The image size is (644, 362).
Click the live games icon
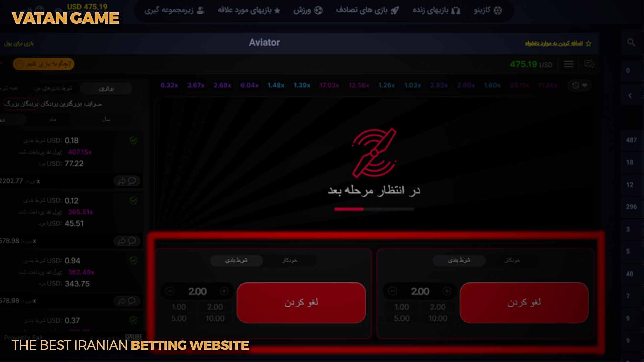(458, 10)
